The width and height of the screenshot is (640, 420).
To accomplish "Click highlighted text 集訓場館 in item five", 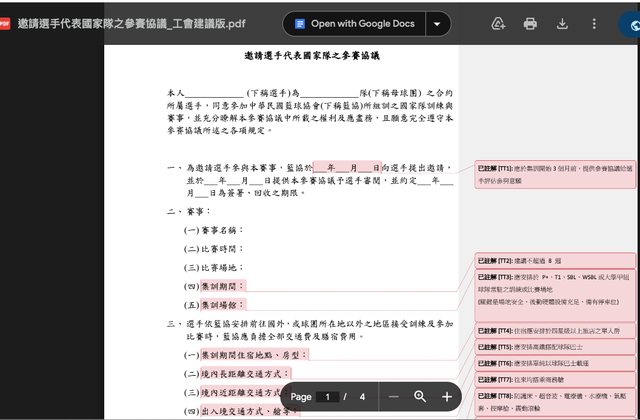I will [222, 303].
